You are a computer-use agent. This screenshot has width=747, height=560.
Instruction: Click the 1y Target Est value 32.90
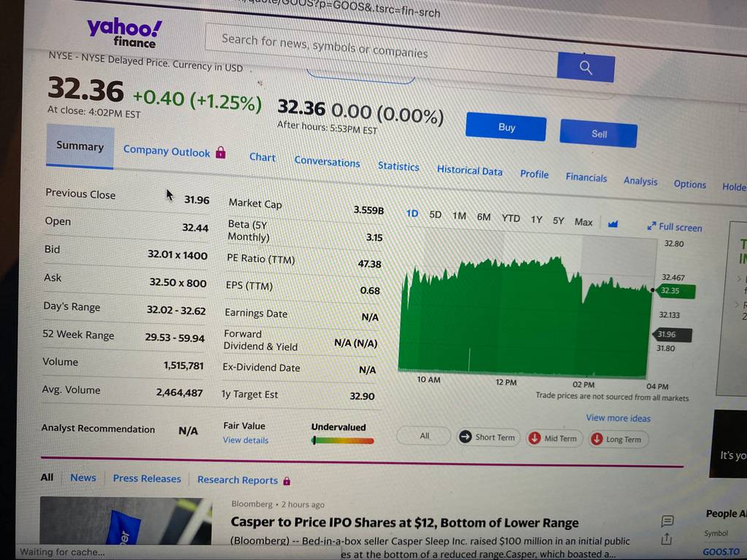pyautogui.click(x=362, y=396)
